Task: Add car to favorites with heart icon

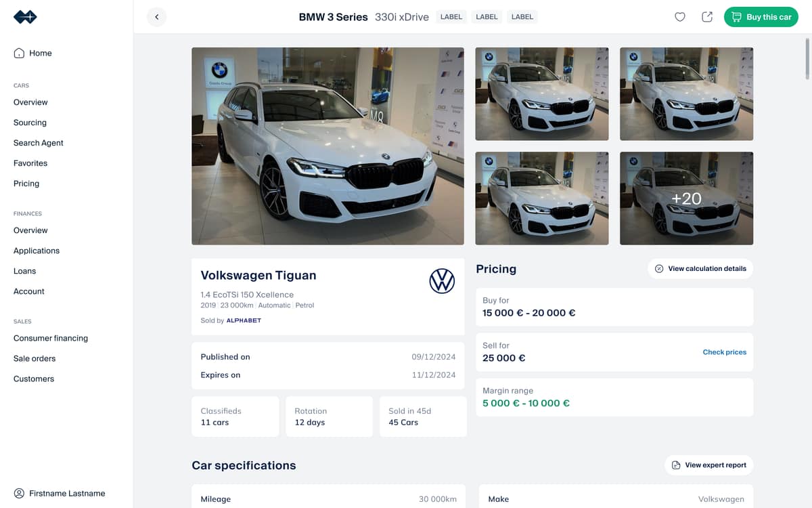Action: click(x=680, y=17)
